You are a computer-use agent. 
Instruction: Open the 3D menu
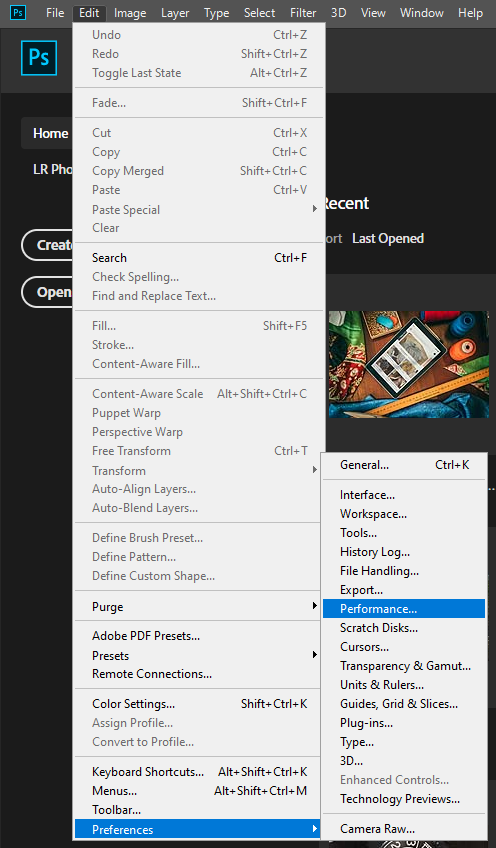click(339, 12)
